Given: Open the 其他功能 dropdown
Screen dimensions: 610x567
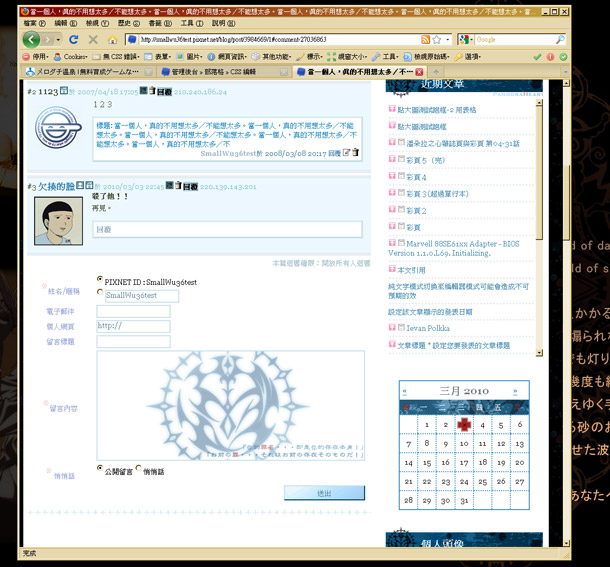Looking at the screenshot, I should pyautogui.click(x=271, y=57).
